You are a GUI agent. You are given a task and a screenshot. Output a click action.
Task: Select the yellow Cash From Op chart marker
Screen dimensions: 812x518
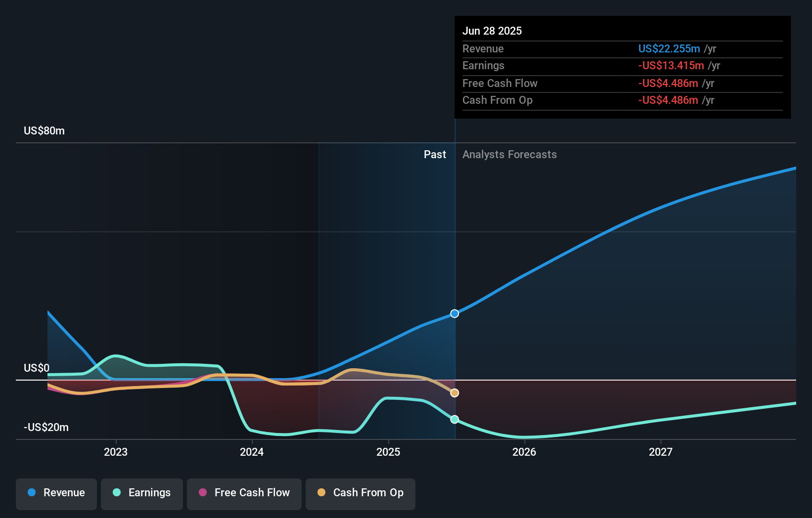[454, 393]
